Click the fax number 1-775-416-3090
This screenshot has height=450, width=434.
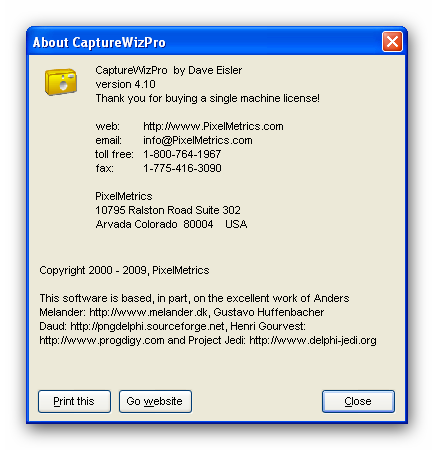(182, 168)
